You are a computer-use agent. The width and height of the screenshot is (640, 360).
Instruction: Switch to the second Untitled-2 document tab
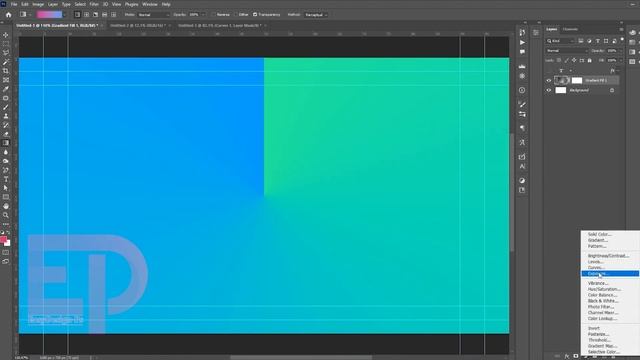click(138, 25)
